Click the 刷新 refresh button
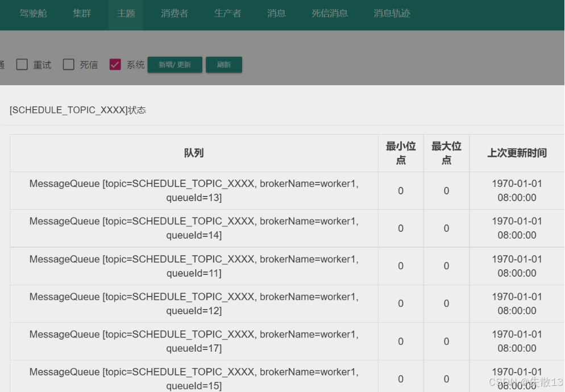565x392 pixels. pyautogui.click(x=224, y=65)
